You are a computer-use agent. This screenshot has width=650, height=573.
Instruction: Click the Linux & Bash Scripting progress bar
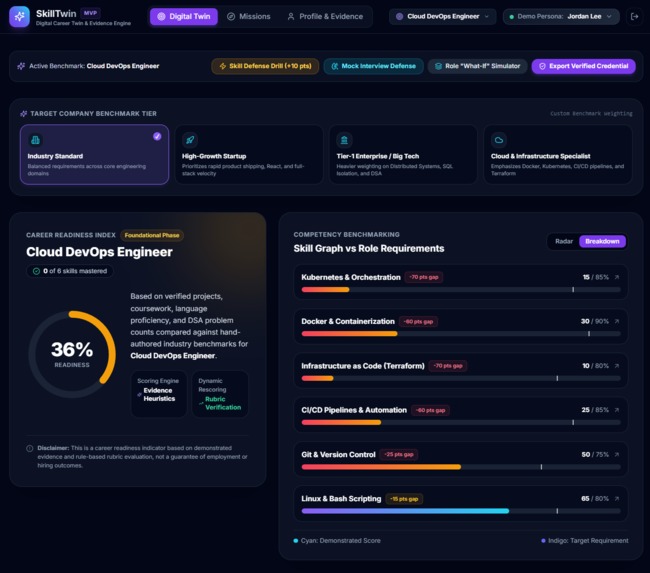[461, 511]
